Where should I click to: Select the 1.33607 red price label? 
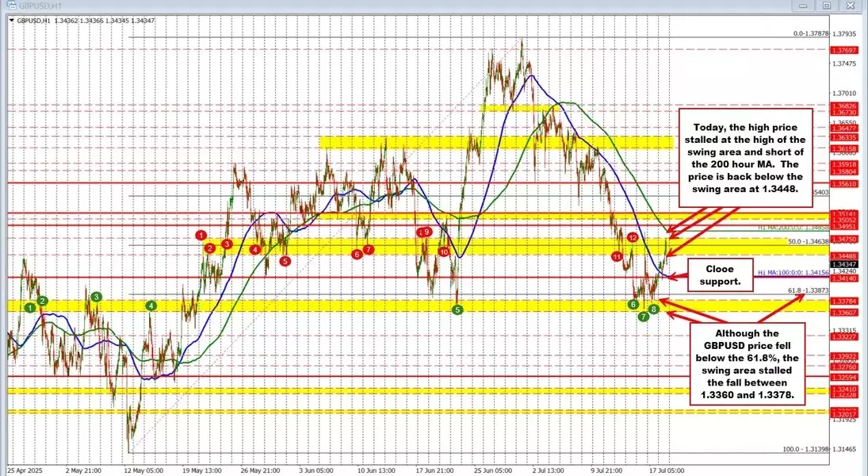pos(845,313)
